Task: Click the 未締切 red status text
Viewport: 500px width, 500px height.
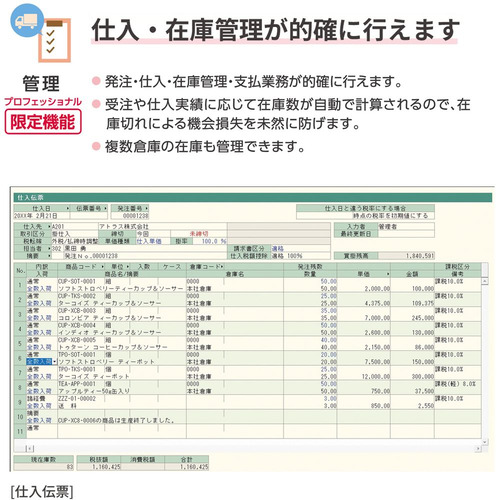Action: (x=199, y=234)
